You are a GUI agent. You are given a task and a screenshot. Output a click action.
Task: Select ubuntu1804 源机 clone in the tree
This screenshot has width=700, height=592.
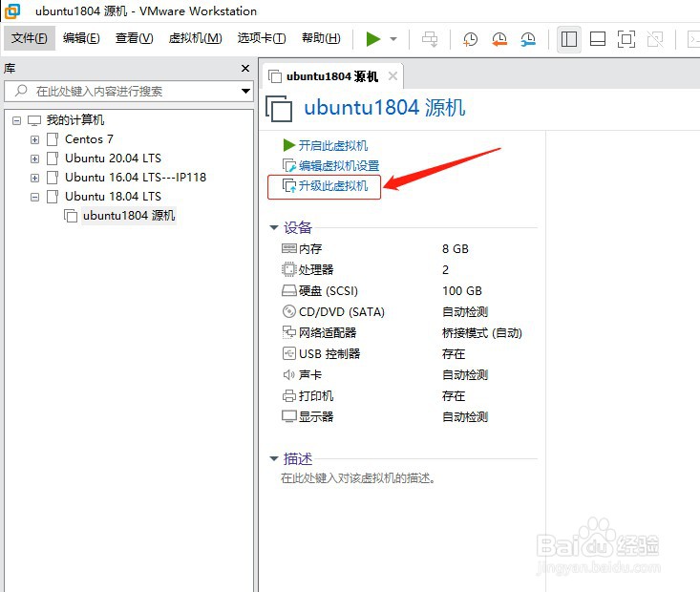[129, 216]
